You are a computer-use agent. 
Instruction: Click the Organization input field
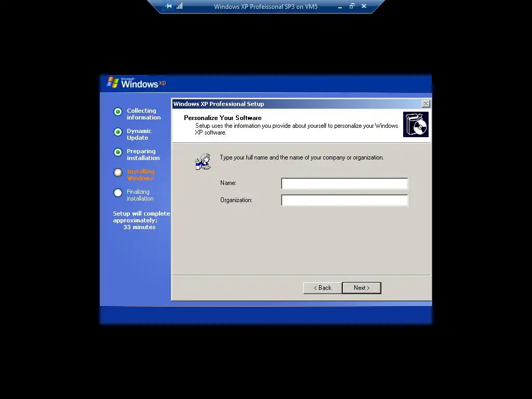[344, 200]
